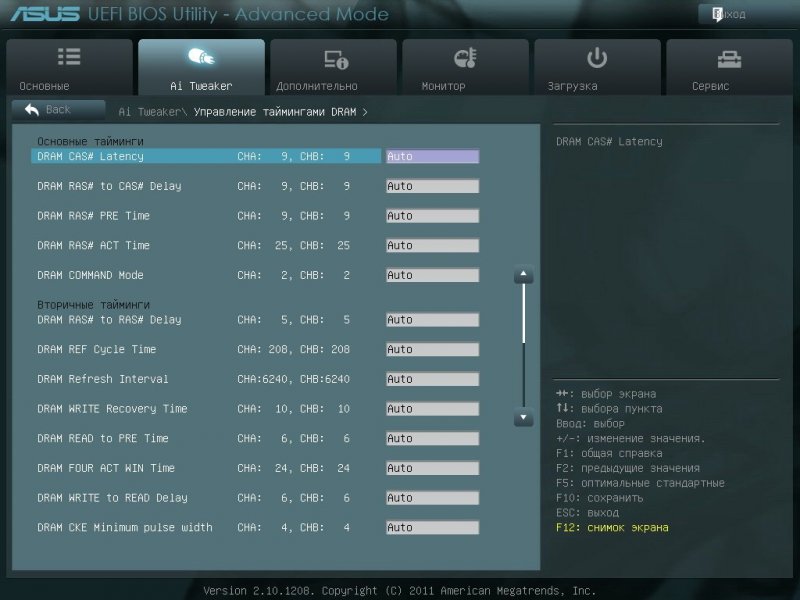Select the Ai Tweaker tab icon
Image resolution: width=800 pixels, height=600 pixels.
coord(201,58)
